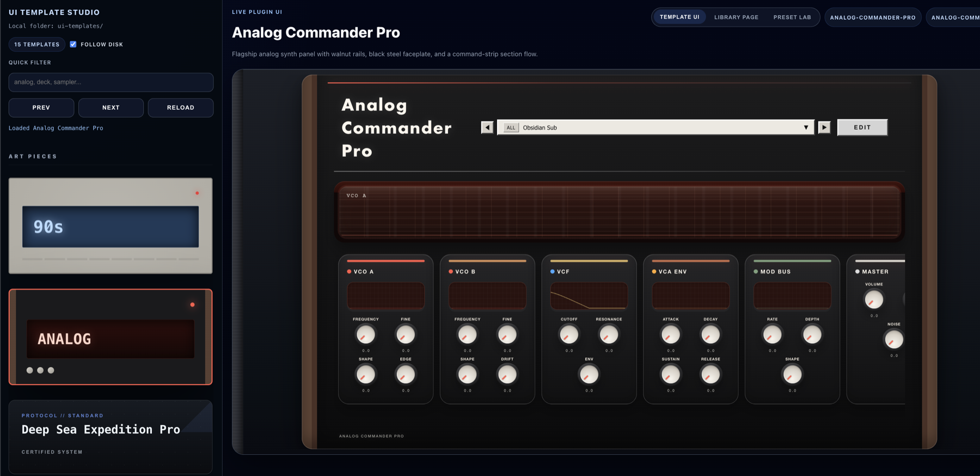Click the VCF Resonance knob

(x=609, y=335)
